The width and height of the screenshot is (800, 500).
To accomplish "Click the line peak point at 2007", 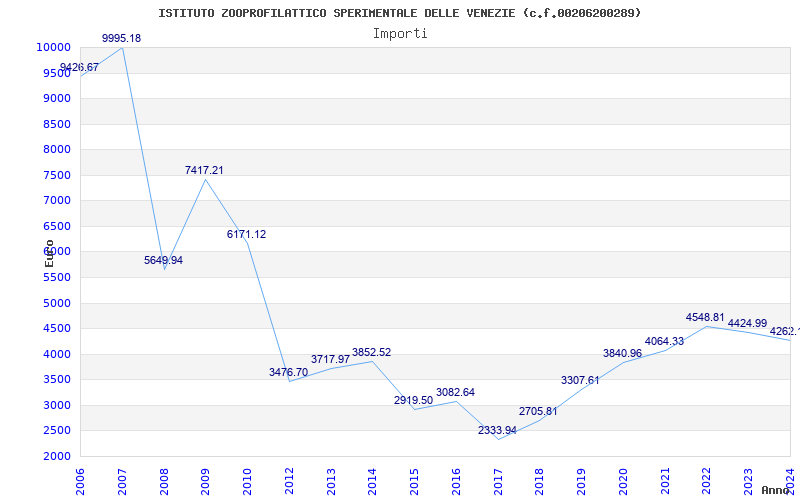I will tap(122, 48).
